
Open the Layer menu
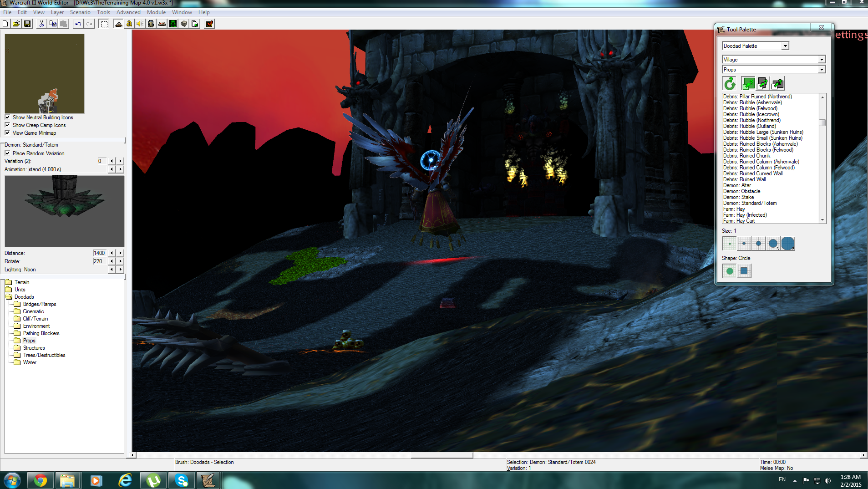tap(57, 12)
